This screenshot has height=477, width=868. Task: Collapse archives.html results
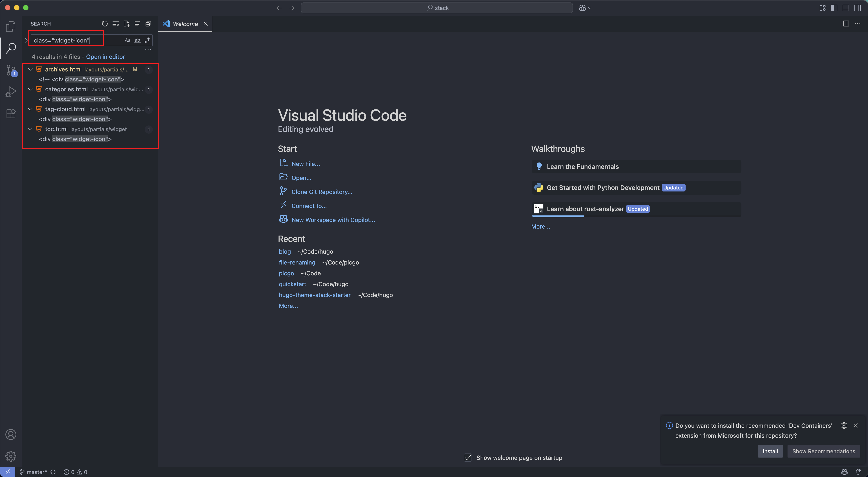point(30,69)
